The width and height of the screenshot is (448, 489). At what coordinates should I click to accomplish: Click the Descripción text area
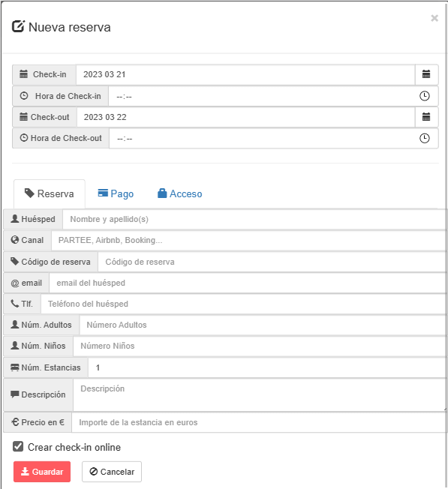pos(260,394)
